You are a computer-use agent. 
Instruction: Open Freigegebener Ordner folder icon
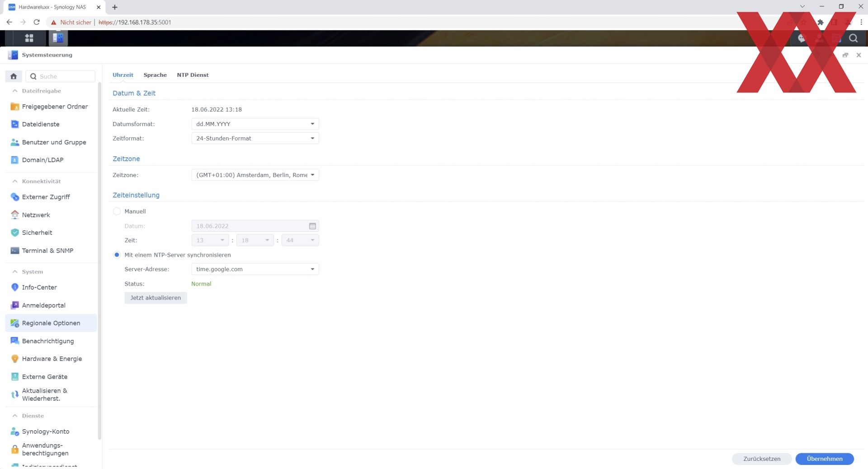15,107
